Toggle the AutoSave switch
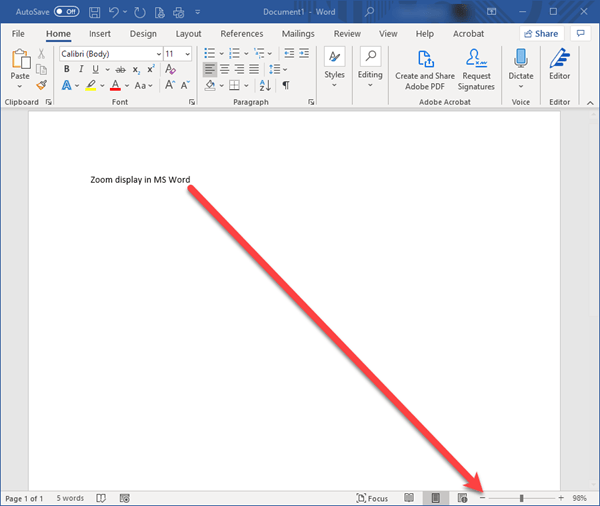 tap(66, 12)
